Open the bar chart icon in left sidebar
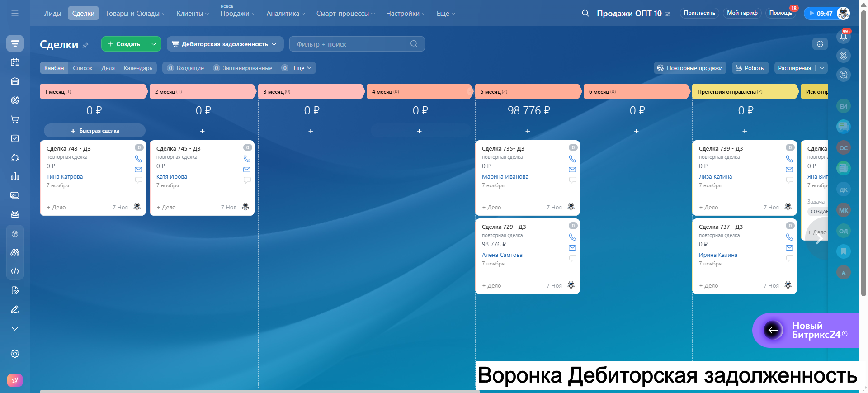Image resolution: width=868 pixels, height=393 pixels. click(15, 176)
